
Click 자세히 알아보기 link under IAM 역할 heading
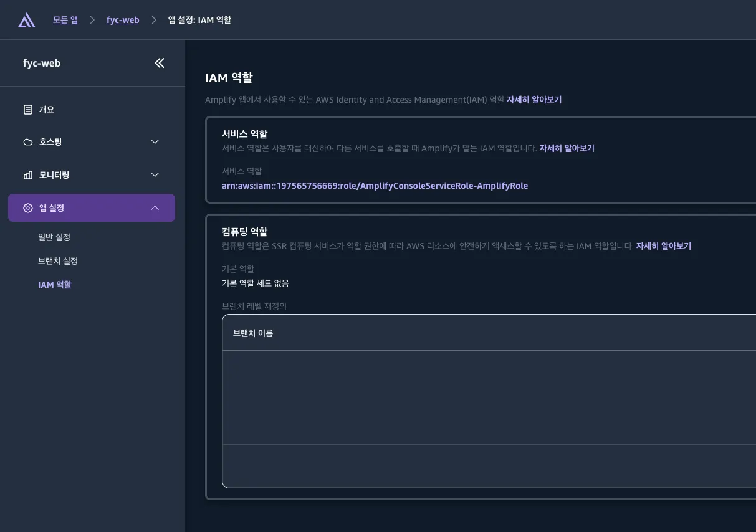coord(534,100)
